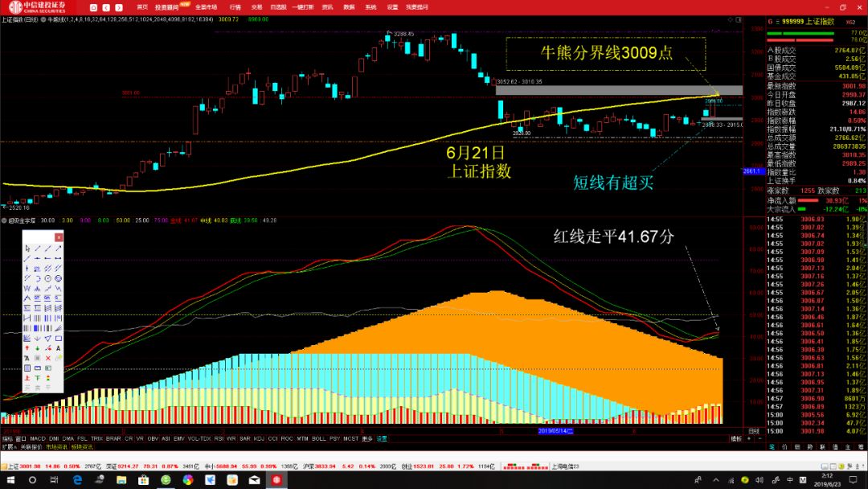
Task: Switch right panel to the 势 tab
Action: click(810, 447)
